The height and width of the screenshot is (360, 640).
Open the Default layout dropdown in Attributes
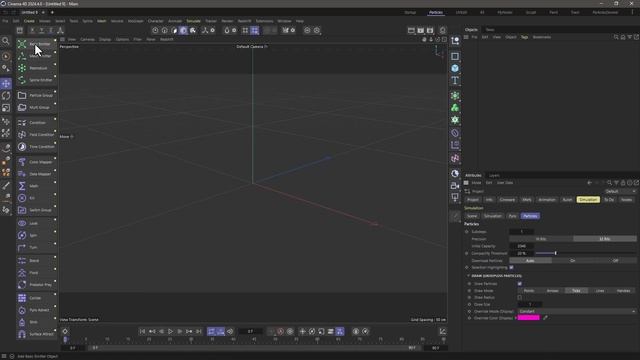click(x=620, y=191)
